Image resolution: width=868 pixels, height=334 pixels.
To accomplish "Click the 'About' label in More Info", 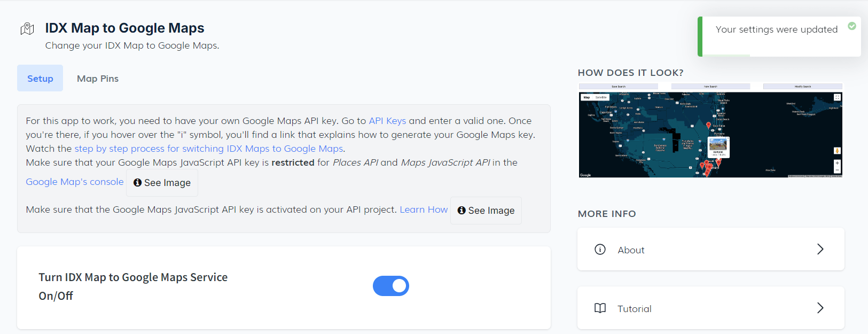I will (x=631, y=250).
